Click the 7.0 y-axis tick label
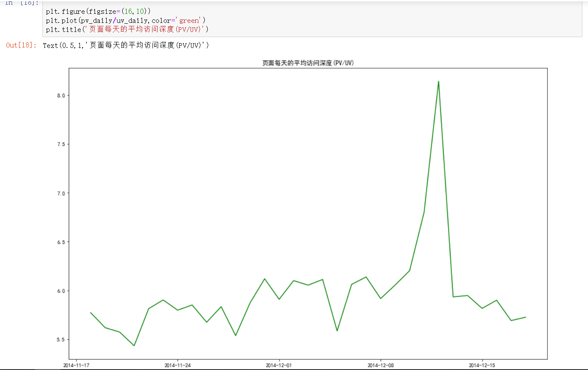The height and width of the screenshot is (370, 588). (x=60, y=193)
